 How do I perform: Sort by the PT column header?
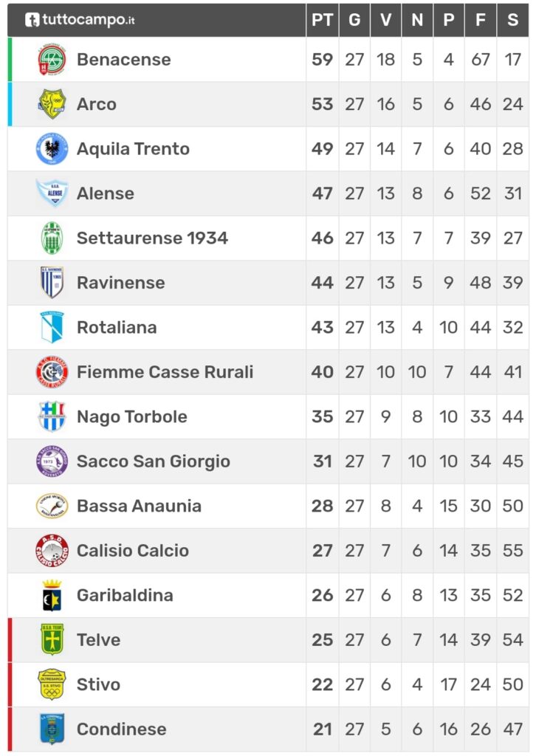pyautogui.click(x=322, y=20)
